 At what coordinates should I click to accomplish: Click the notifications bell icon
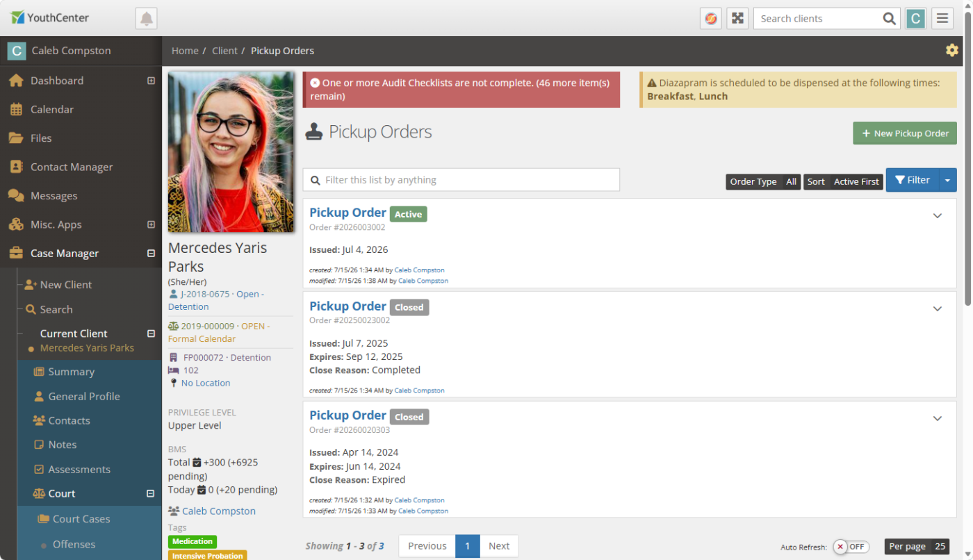click(x=146, y=19)
